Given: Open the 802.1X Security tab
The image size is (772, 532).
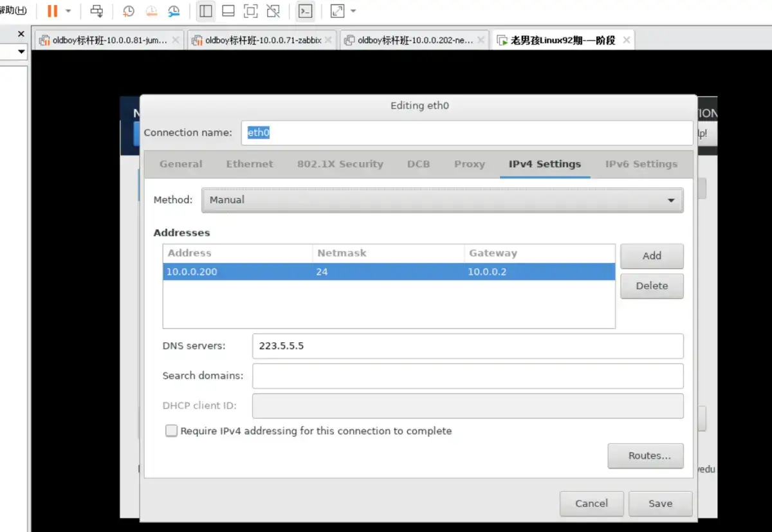Looking at the screenshot, I should (x=340, y=164).
